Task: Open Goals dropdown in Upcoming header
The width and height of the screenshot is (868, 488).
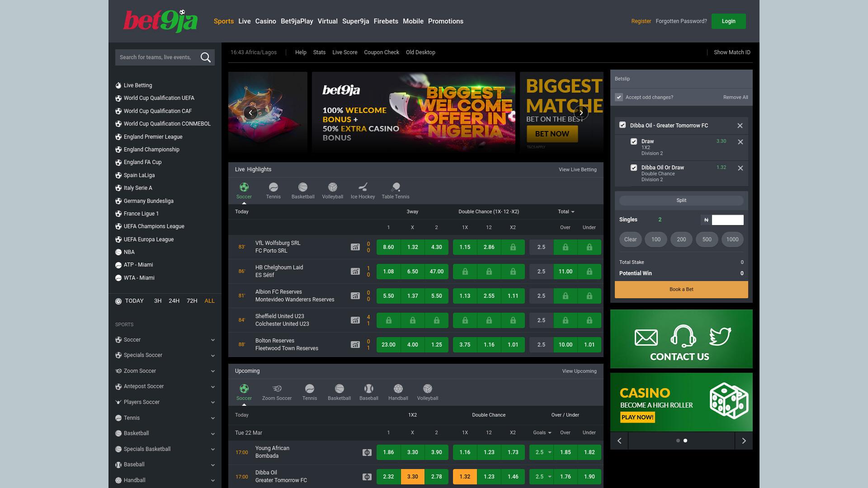Action: (x=542, y=433)
